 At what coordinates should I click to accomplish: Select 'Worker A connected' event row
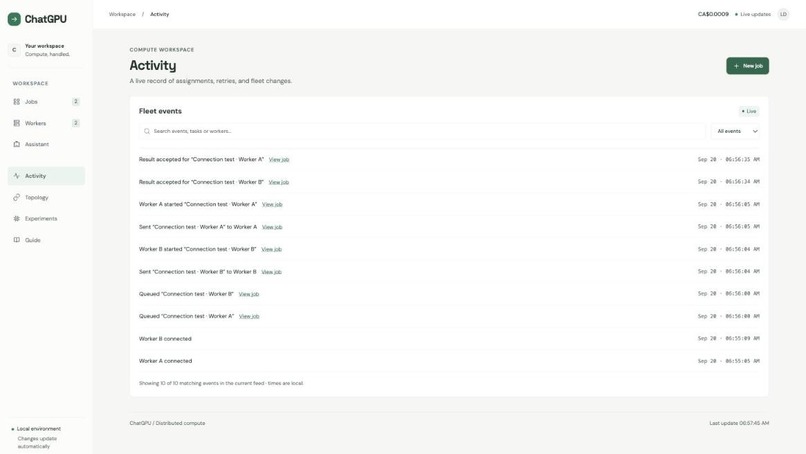pyautogui.click(x=449, y=361)
